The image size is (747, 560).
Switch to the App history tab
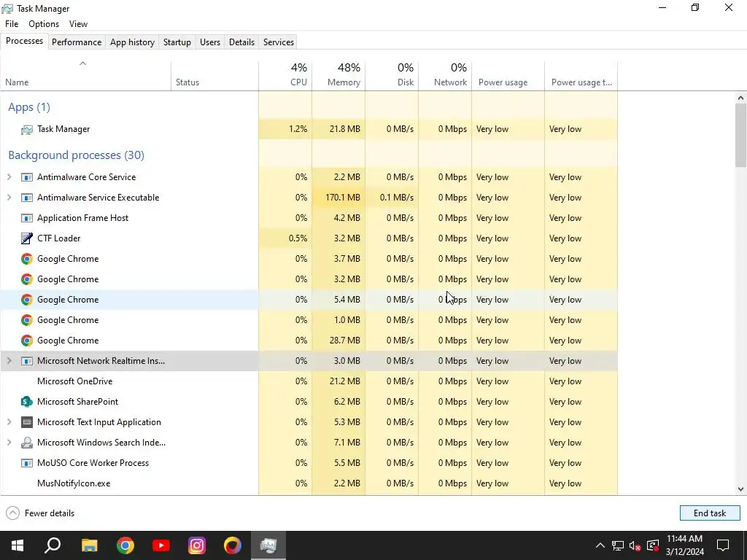click(x=133, y=42)
